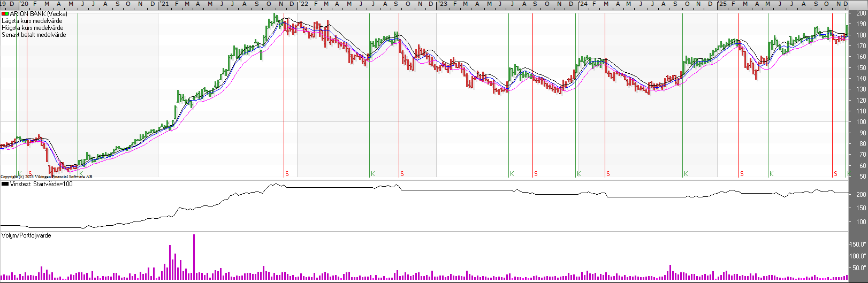Viewport: 868px width, 283px height.
Task: Click the tallest volume bar in 2021
Action: tap(194, 257)
